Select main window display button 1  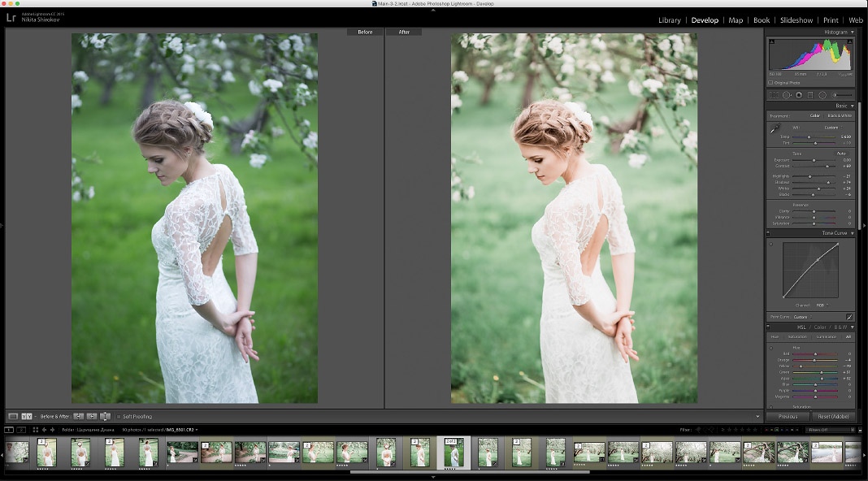[x=9, y=430]
